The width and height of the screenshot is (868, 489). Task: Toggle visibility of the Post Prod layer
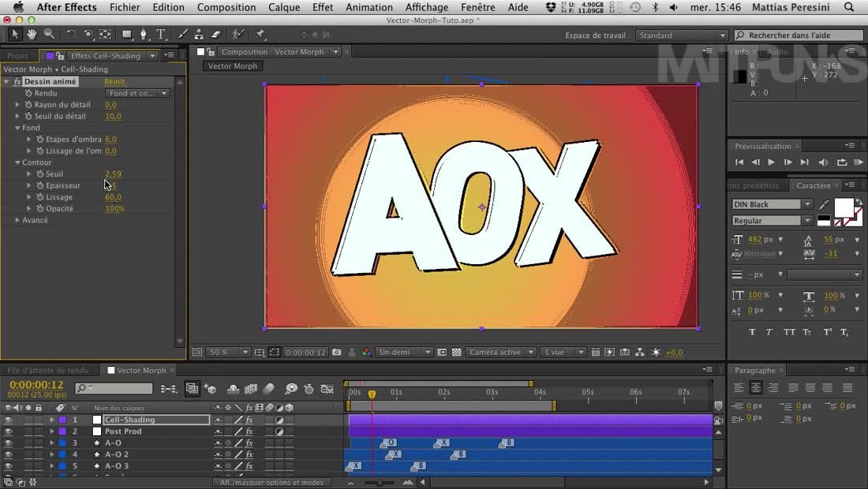point(9,431)
